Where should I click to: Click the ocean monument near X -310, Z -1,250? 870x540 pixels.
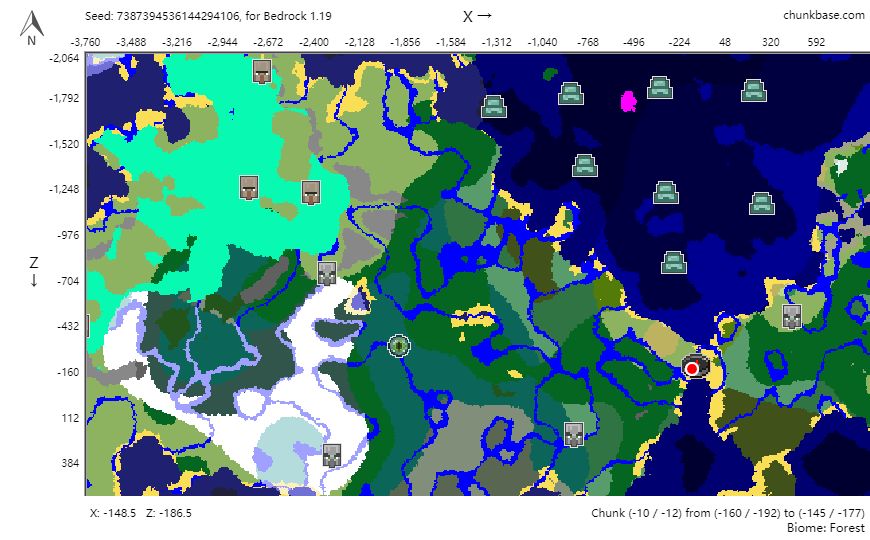(x=666, y=192)
